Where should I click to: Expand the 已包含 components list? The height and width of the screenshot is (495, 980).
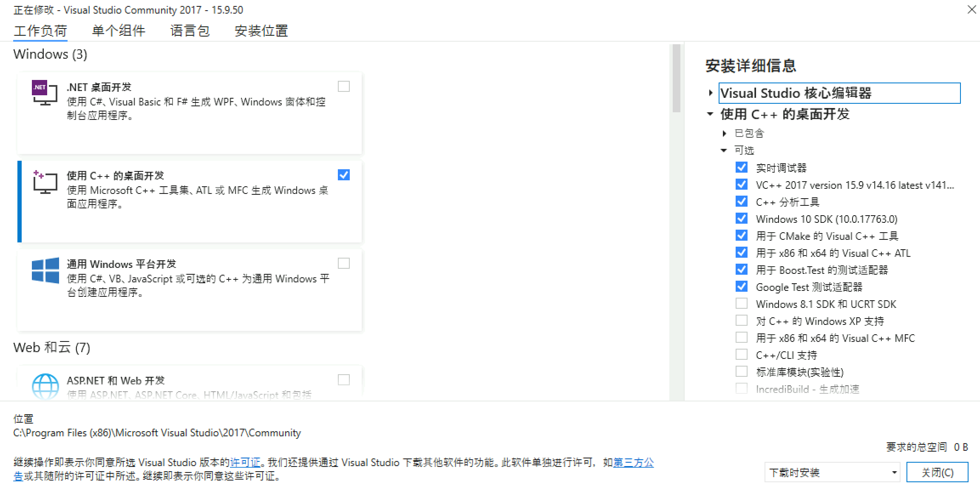pos(724,134)
